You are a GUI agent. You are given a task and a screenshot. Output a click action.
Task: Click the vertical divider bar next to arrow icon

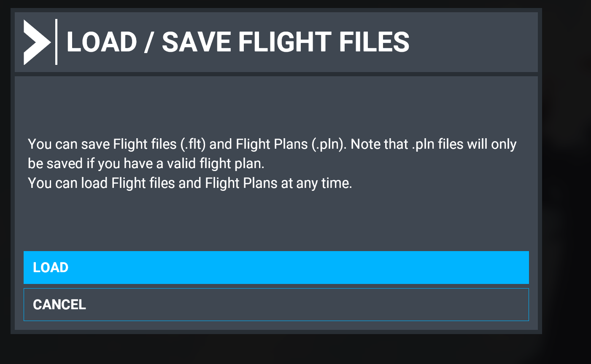coord(56,42)
